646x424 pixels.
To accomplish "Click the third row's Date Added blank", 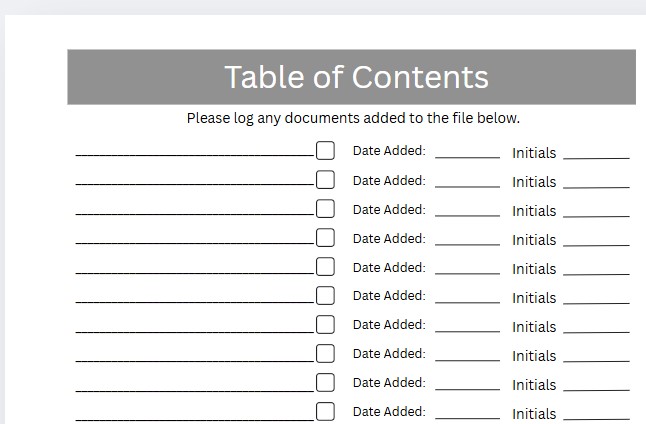I will 467,216.
